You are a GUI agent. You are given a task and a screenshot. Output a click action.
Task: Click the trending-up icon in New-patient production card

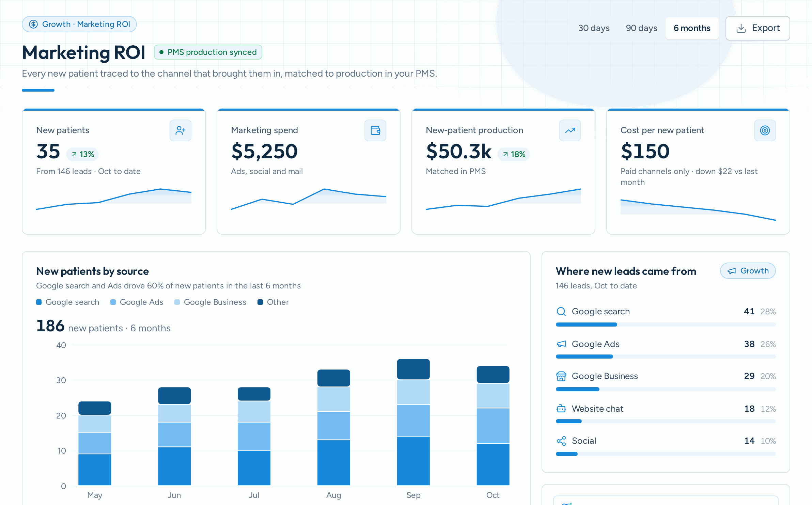(570, 130)
